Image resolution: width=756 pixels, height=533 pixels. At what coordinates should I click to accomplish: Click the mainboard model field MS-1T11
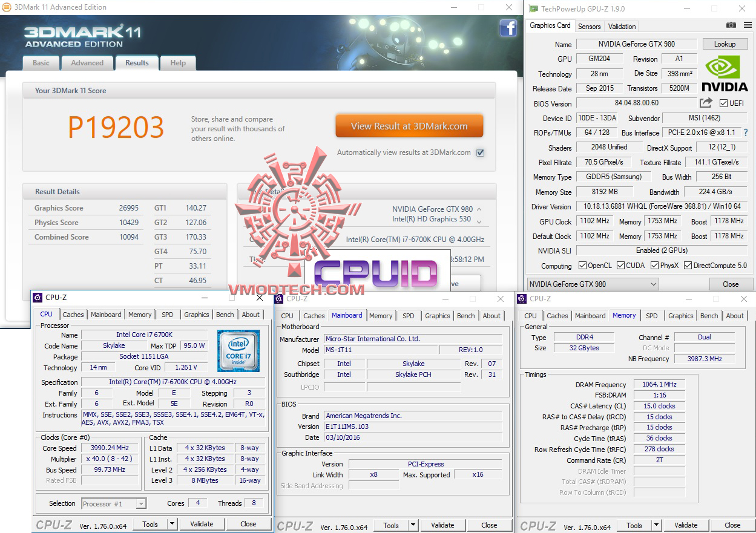pos(380,350)
